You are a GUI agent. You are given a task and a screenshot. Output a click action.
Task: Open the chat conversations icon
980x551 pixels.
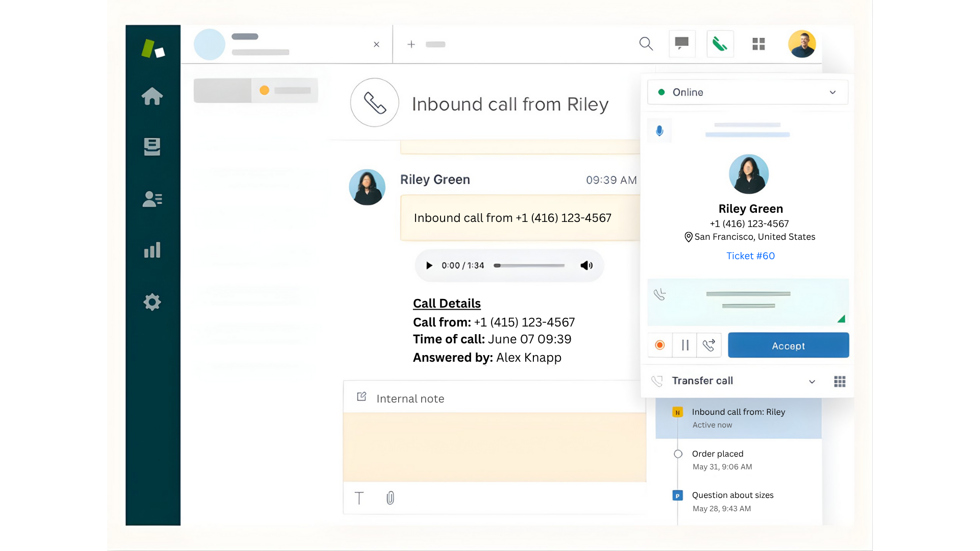click(x=682, y=44)
